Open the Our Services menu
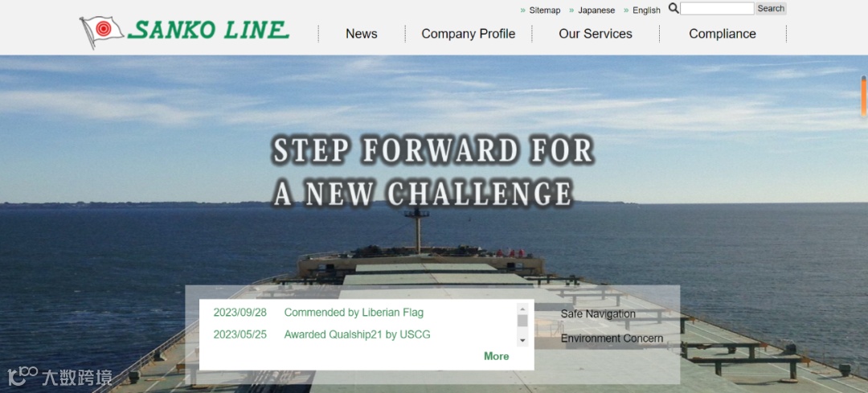 (x=596, y=34)
